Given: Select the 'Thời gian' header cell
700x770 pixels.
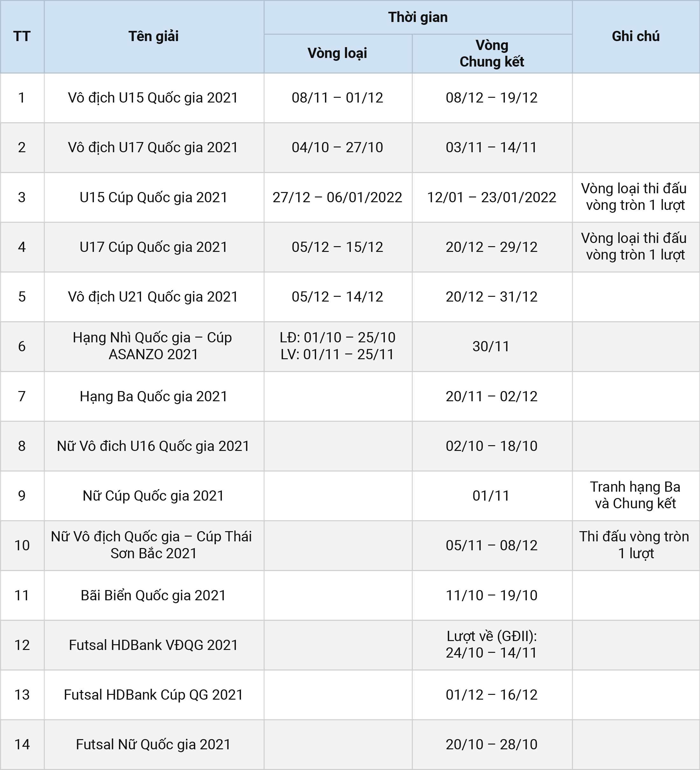Looking at the screenshot, I should pos(418,17).
